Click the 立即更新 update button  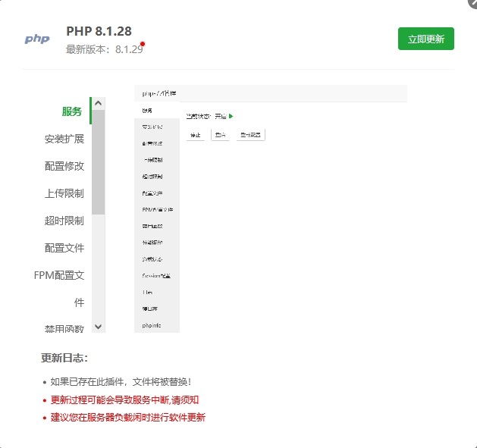(425, 39)
